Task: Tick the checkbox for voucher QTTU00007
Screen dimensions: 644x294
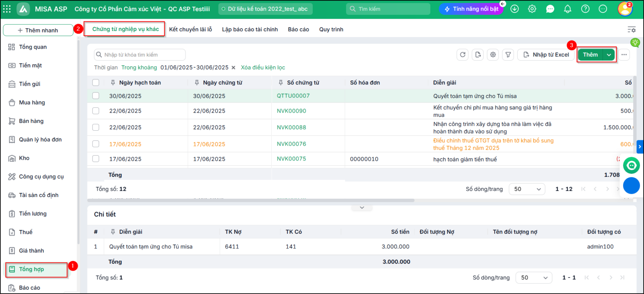Action: pos(96,96)
